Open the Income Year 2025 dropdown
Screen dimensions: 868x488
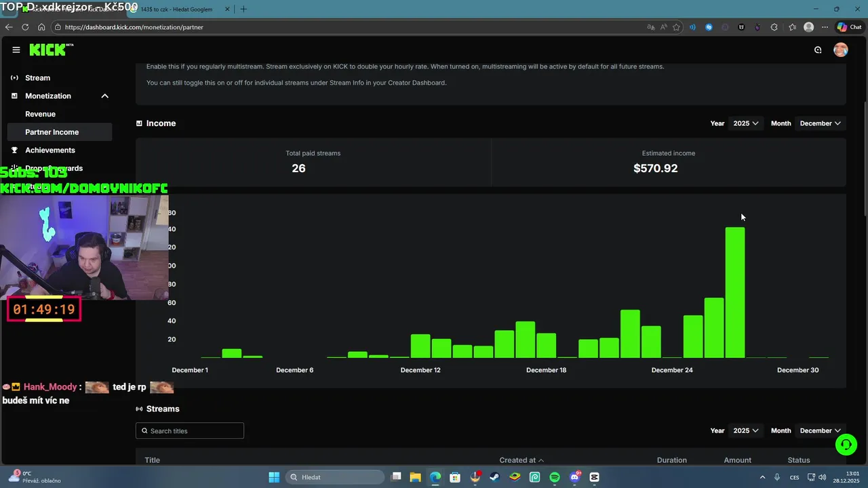(x=746, y=123)
